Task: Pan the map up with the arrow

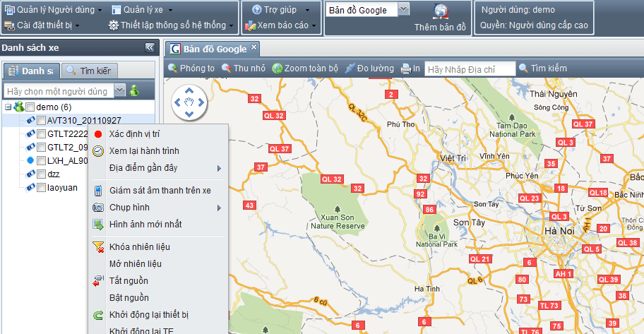Action: [x=189, y=90]
